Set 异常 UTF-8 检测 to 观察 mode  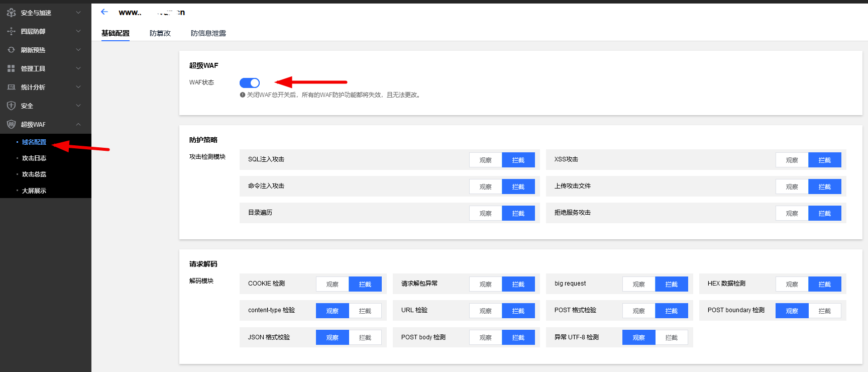[x=639, y=337]
